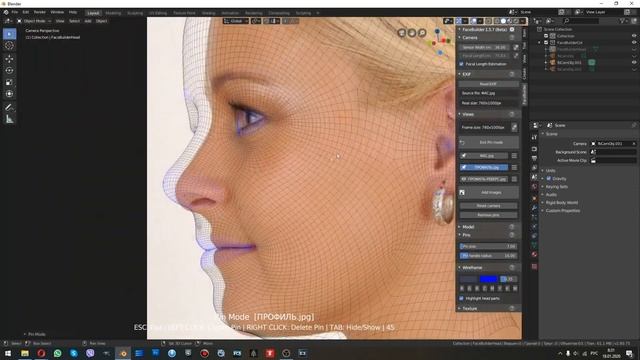The width and height of the screenshot is (640, 360).
Task: Expand the Rigid Body World section
Action: pyautogui.click(x=561, y=202)
